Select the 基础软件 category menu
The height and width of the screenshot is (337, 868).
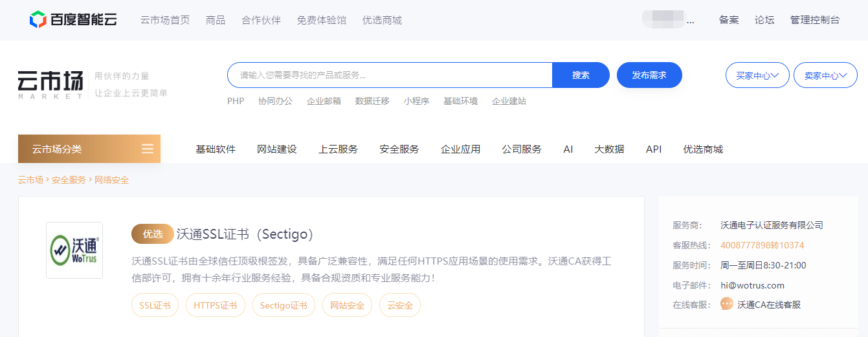[x=216, y=149]
